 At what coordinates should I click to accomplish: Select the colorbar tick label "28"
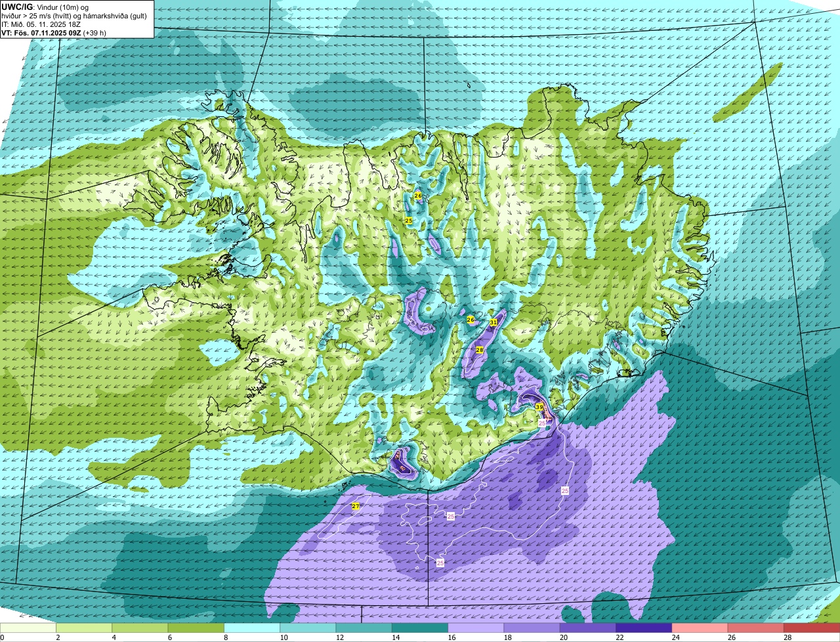pyautogui.click(x=787, y=637)
